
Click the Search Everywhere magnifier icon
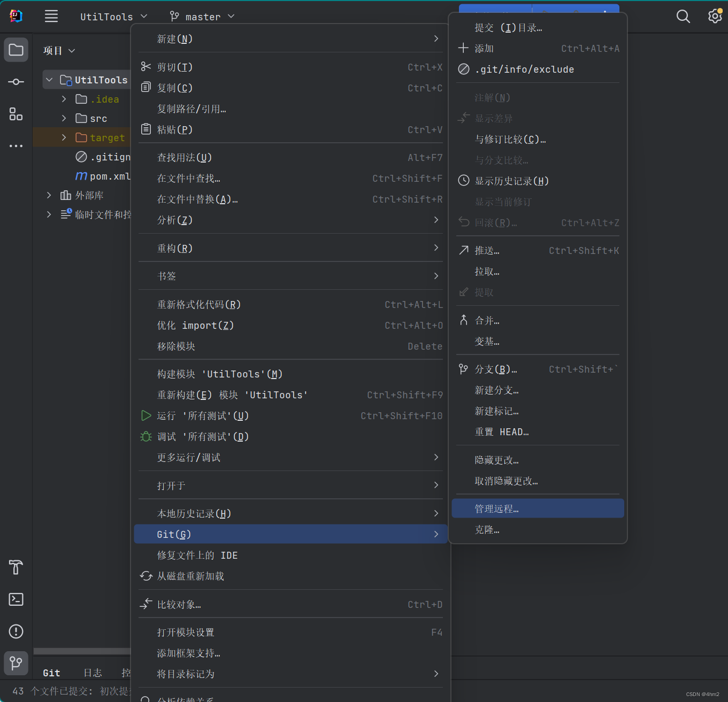(683, 17)
